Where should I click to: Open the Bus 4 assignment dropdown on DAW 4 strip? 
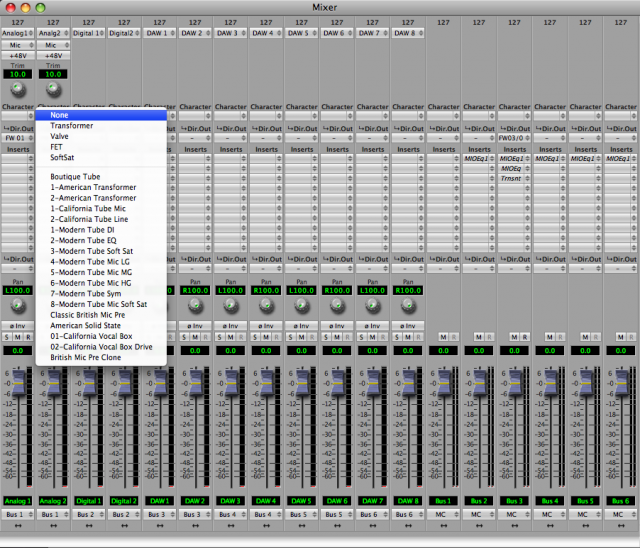[266, 515]
